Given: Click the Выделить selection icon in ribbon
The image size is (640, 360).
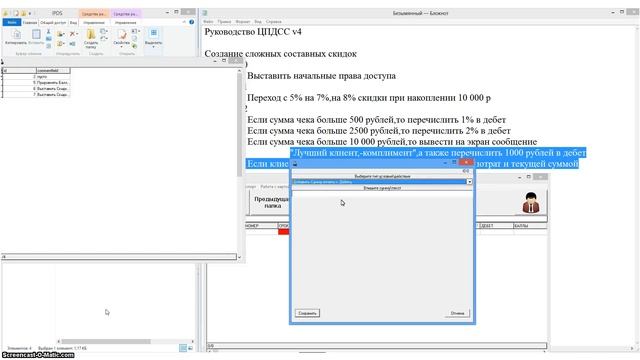Looking at the screenshot, I should click(x=153, y=33).
